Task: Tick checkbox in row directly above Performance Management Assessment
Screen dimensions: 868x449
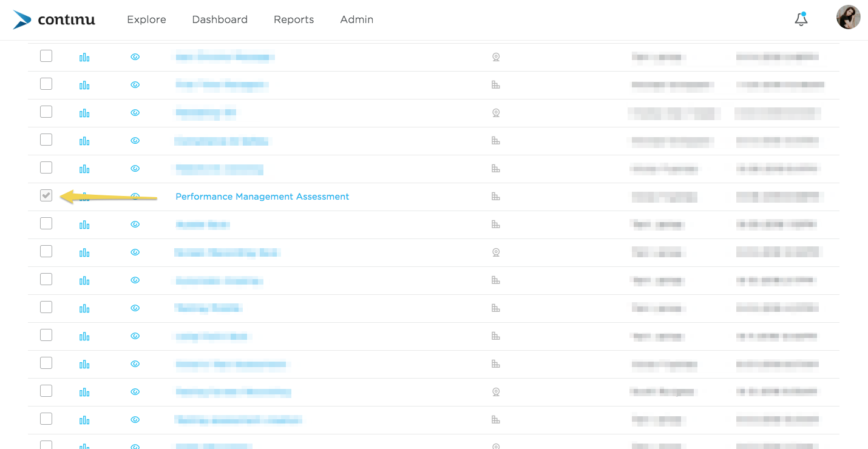Action: (x=46, y=167)
